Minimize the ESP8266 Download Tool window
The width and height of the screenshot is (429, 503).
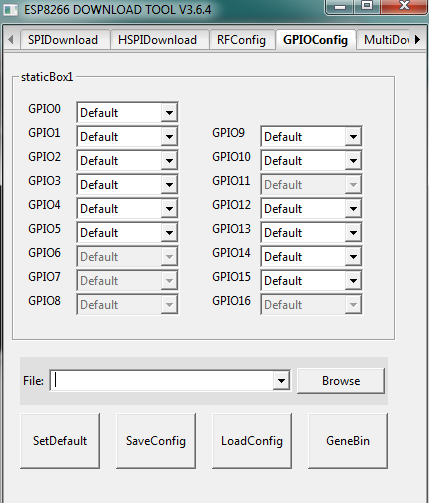tap(340, 7)
